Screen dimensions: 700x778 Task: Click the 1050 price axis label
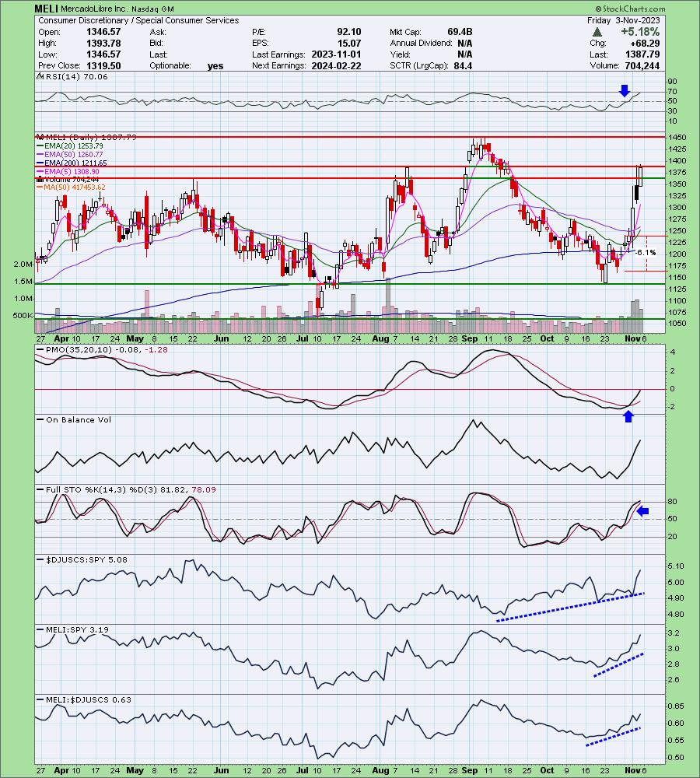click(677, 324)
